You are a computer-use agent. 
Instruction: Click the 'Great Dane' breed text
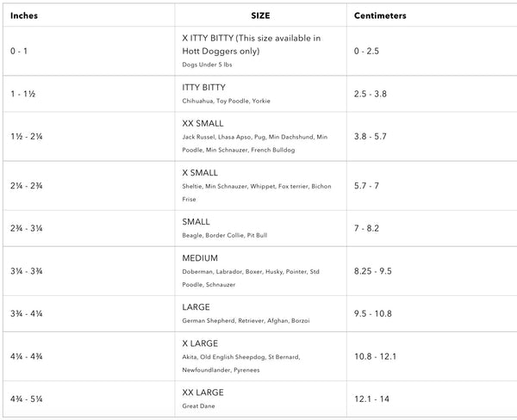pos(199,405)
